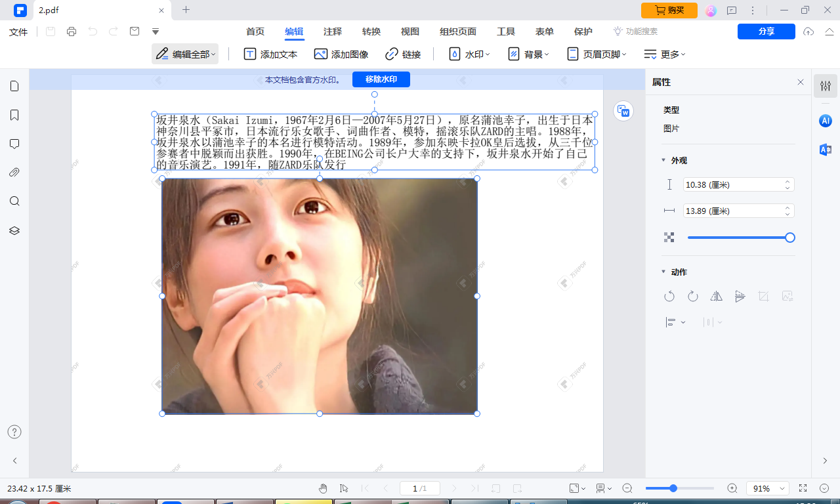840x504 pixels.
Task: Rotate the image counterclockwise
Action: coord(669,296)
